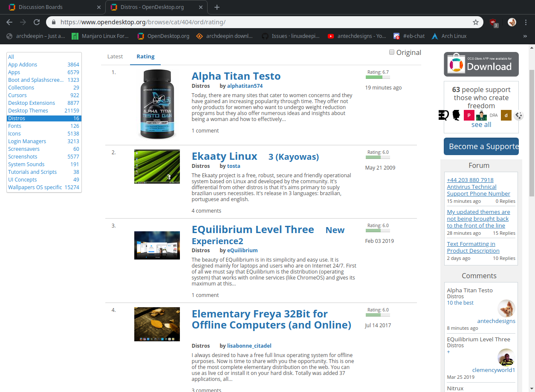Image resolution: width=535 pixels, height=392 pixels.
Task: Click clemencyworld1 commenter avatar
Action: tap(506, 357)
